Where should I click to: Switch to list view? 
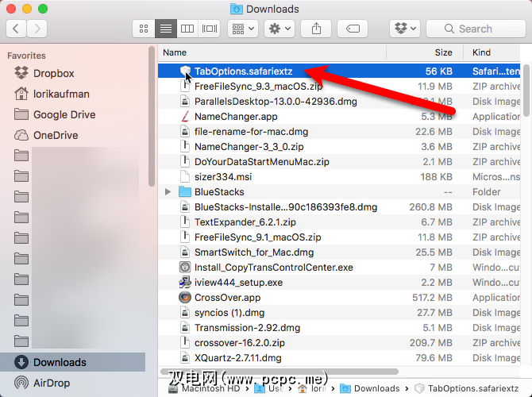(x=166, y=29)
